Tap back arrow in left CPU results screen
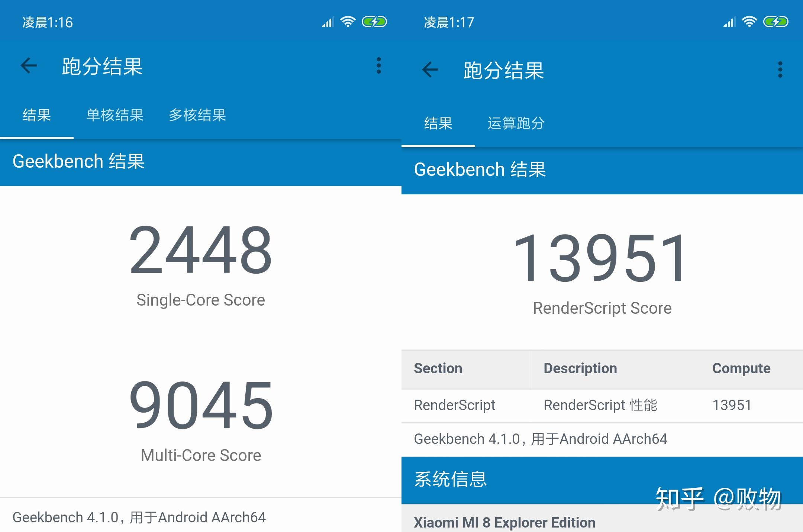 pyautogui.click(x=29, y=66)
